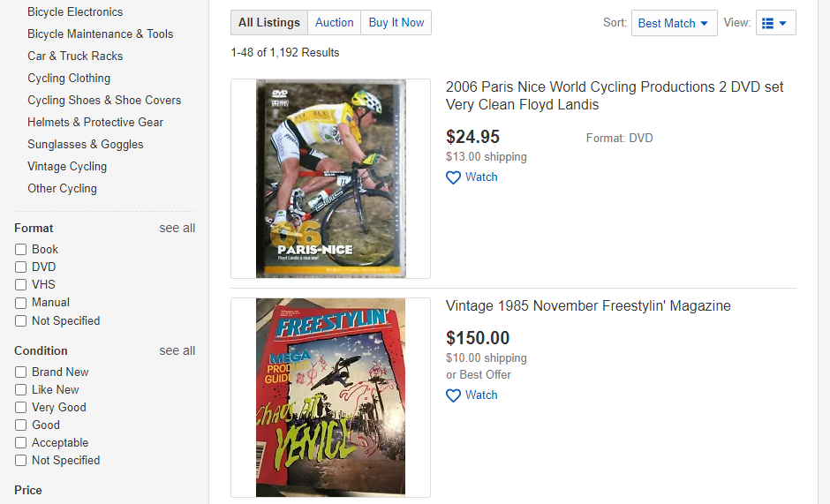Select the All Listings tab
The image size is (830, 504).
269,23
